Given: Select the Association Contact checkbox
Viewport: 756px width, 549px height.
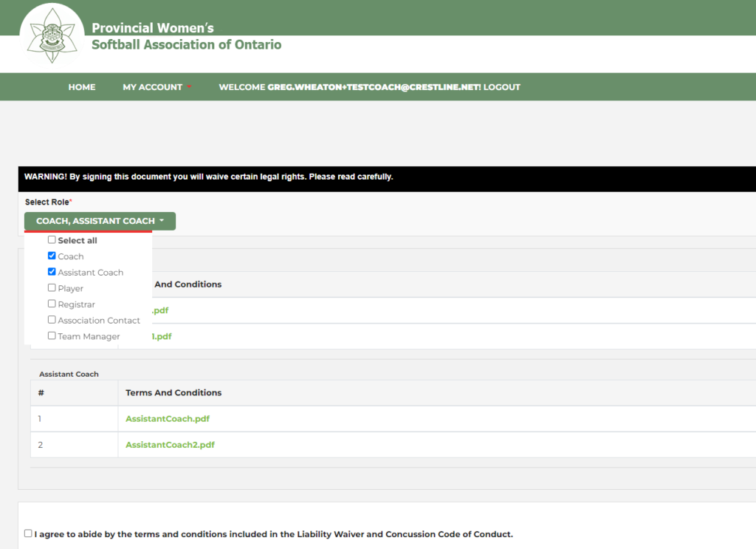Looking at the screenshot, I should pos(52,320).
